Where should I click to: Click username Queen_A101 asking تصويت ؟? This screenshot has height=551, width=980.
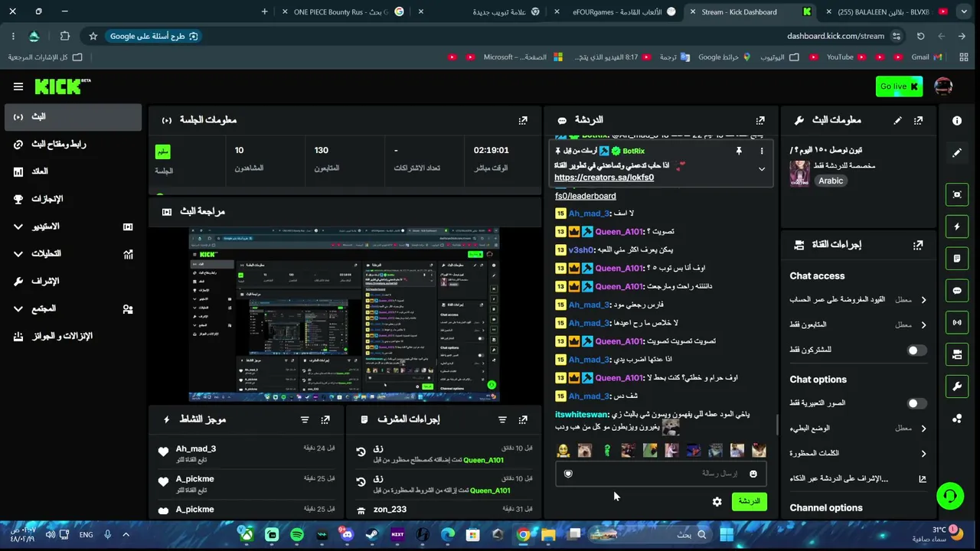pyautogui.click(x=619, y=232)
